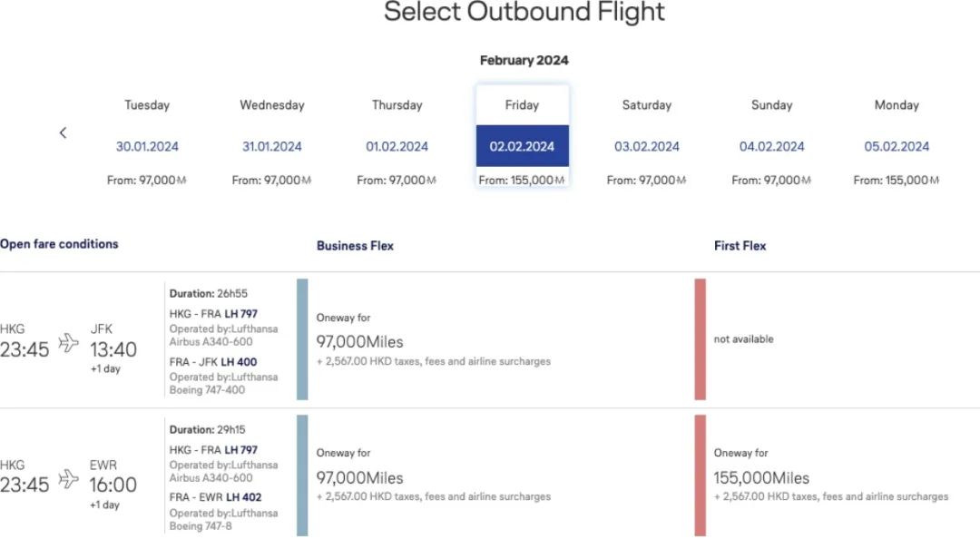980x549 pixels.
Task: Choose Thursday 01.02.2024 in date strip
Action: tap(397, 145)
